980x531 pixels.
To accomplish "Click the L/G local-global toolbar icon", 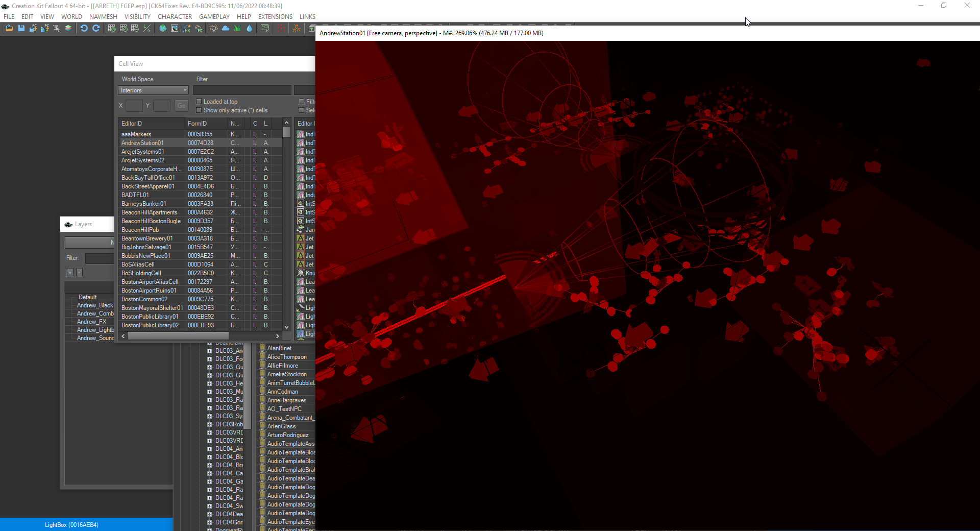I will tap(147, 29).
